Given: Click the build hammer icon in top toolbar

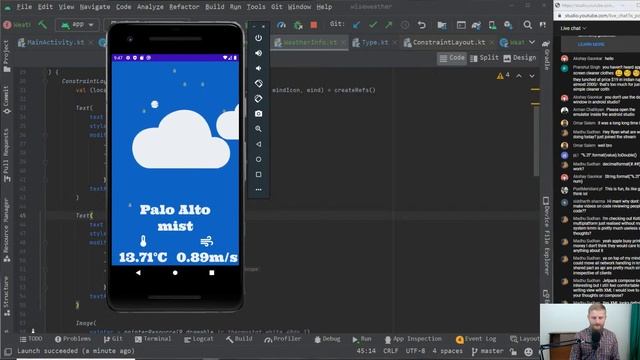Looking at the screenshot, I should click(42, 24).
